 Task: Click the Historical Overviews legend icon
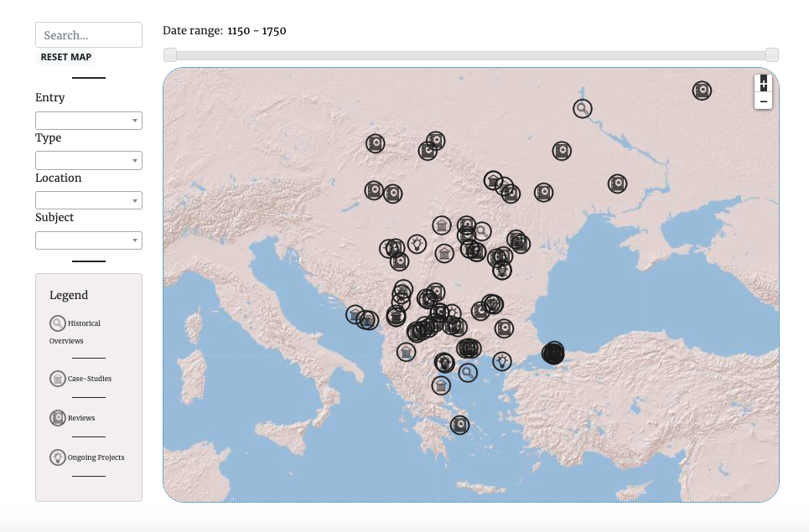[58, 323]
